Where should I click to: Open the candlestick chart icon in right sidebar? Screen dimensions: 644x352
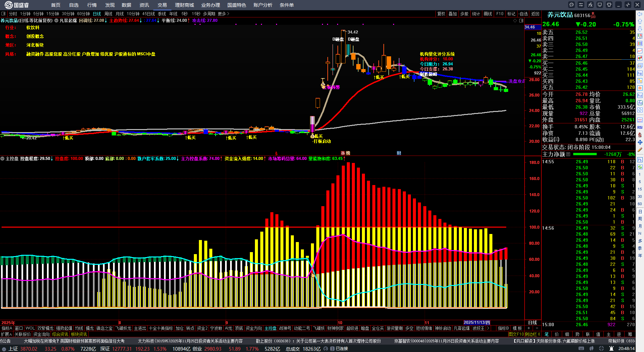(x=640, y=58)
